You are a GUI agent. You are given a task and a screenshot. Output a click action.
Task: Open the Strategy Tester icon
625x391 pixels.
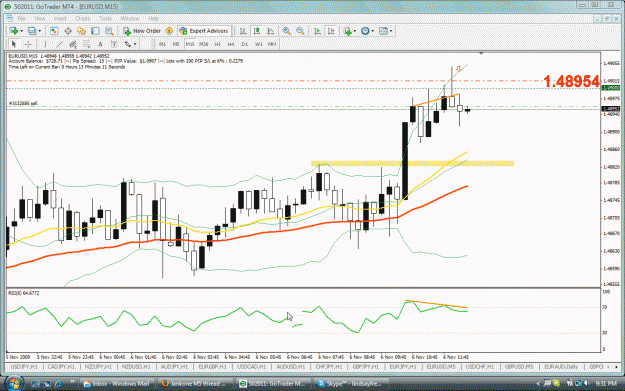coord(109,31)
